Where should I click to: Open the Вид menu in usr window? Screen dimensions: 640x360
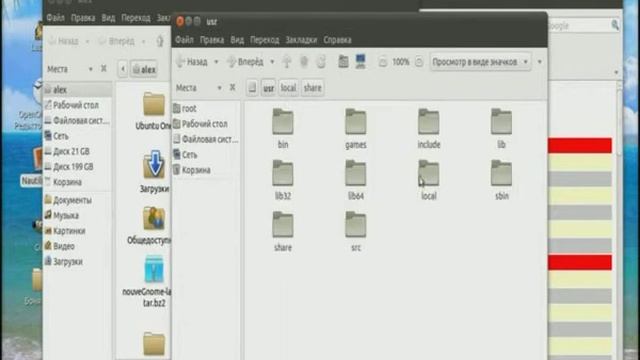coord(237,40)
